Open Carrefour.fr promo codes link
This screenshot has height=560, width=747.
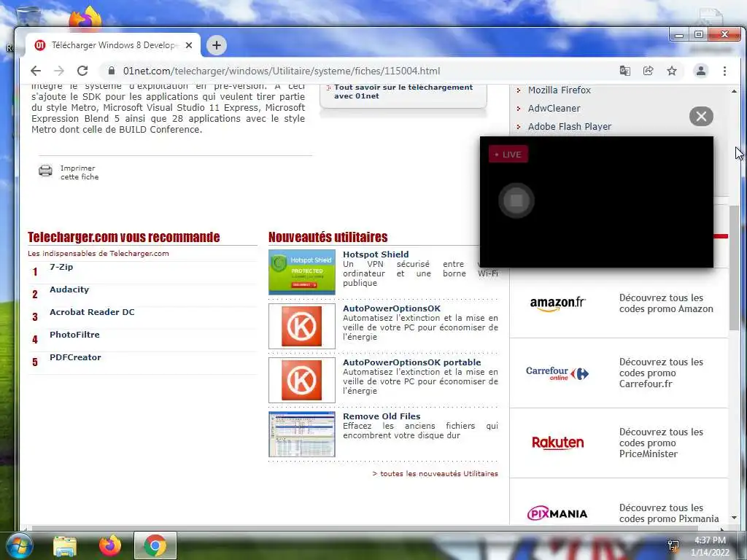coord(661,373)
